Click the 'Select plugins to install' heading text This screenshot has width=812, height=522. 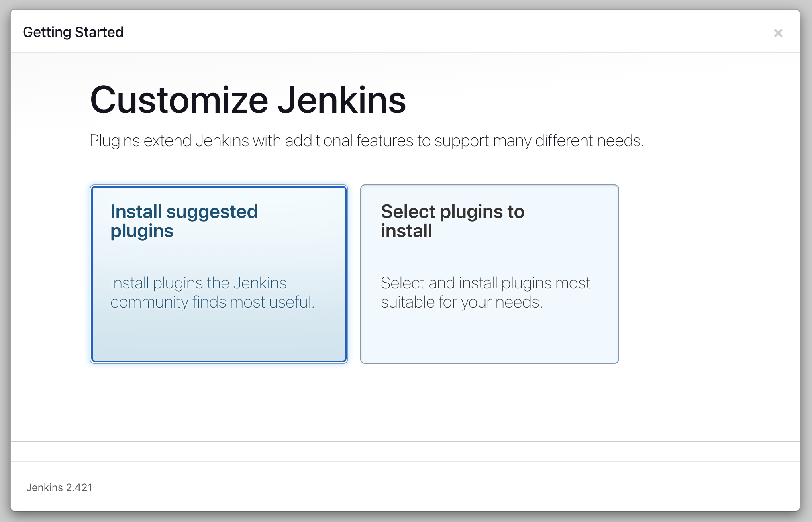point(453,221)
